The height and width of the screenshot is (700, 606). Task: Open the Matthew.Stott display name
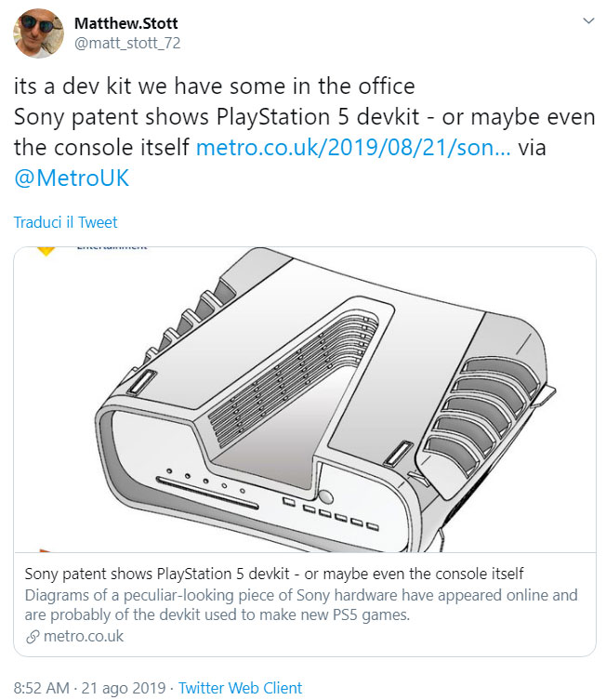pyautogui.click(x=125, y=22)
